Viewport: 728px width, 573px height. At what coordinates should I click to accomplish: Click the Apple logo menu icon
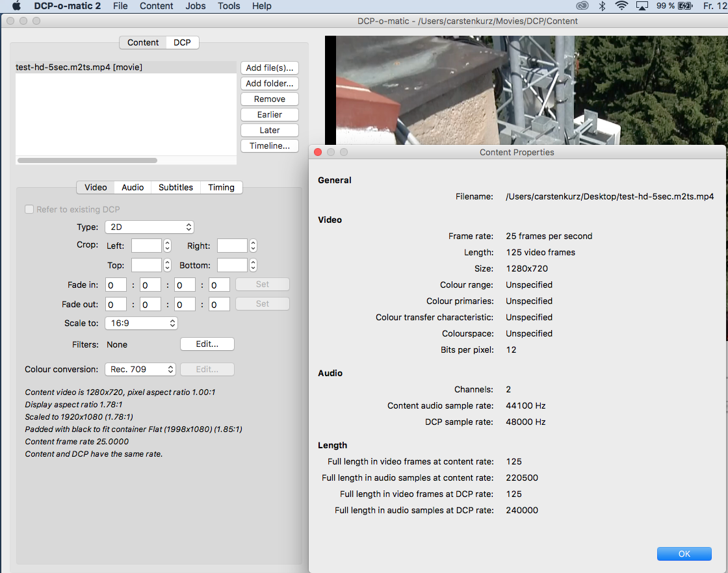pyautogui.click(x=17, y=6)
